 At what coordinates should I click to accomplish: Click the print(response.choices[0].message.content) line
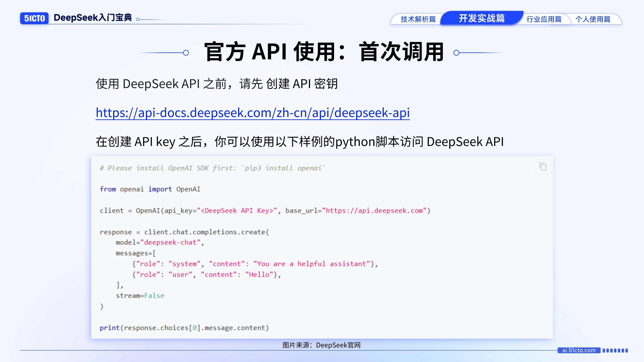tap(185, 328)
